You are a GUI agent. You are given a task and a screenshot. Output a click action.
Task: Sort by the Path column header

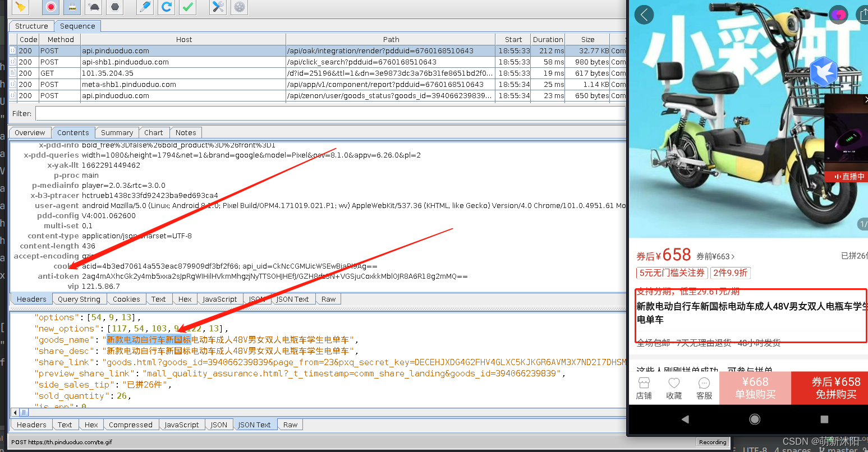pyautogui.click(x=391, y=39)
